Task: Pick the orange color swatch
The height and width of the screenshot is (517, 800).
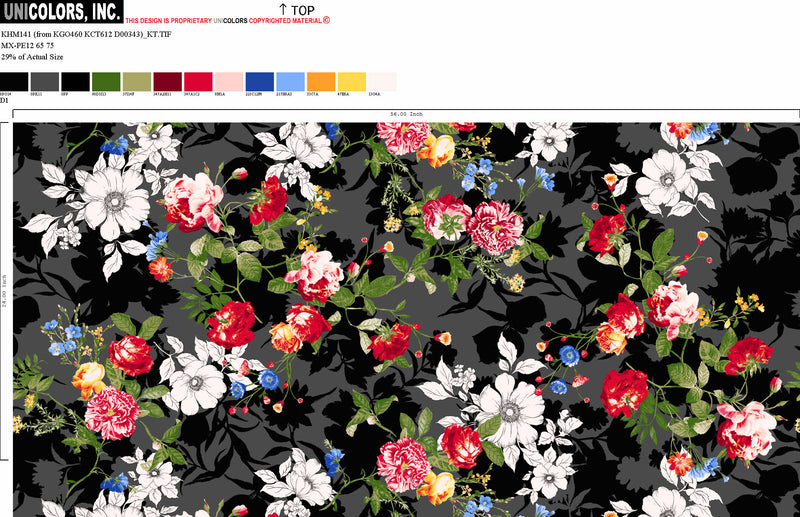Action: pyautogui.click(x=321, y=82)
